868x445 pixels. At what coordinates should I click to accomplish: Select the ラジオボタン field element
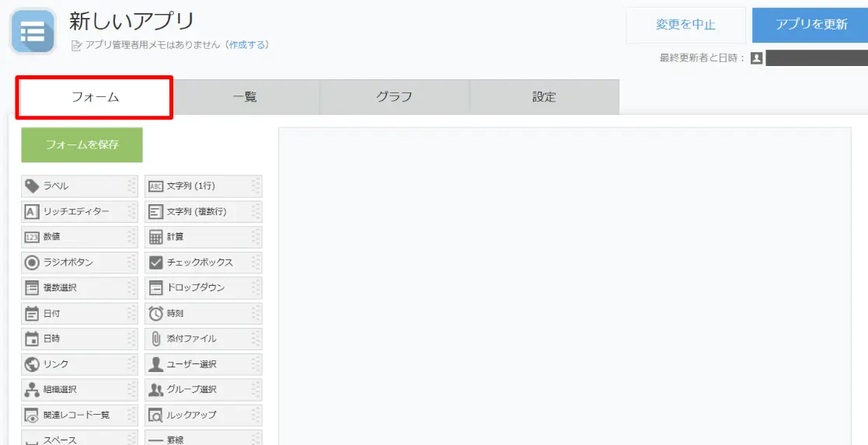coord(79,262)
